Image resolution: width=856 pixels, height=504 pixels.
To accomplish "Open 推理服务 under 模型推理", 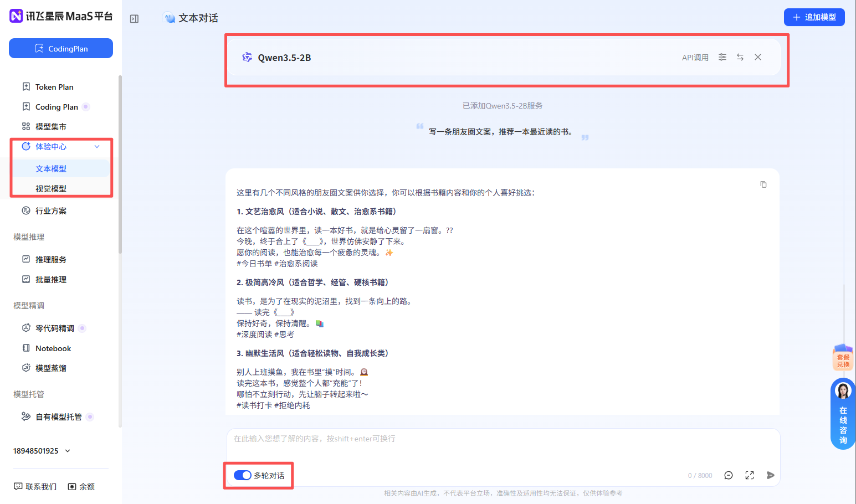I will (51, 260).
